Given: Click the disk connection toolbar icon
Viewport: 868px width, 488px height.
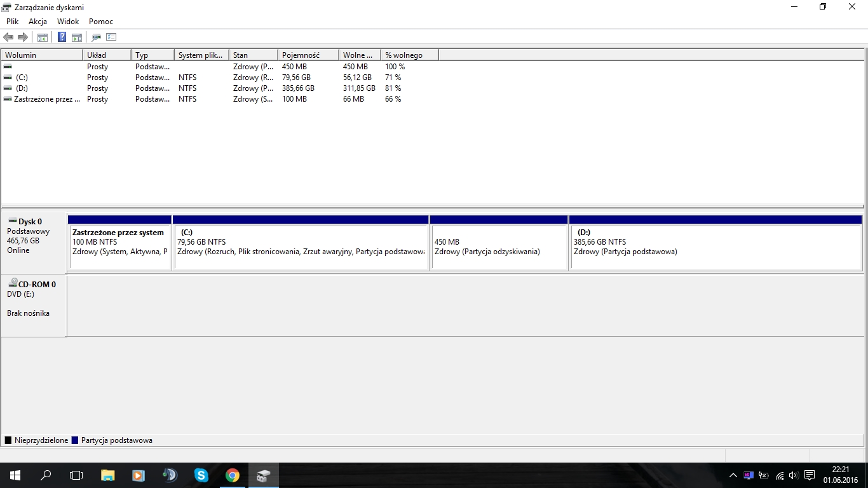Looking at the screenshot, I should pyautogui.click(x=96, y=37).
